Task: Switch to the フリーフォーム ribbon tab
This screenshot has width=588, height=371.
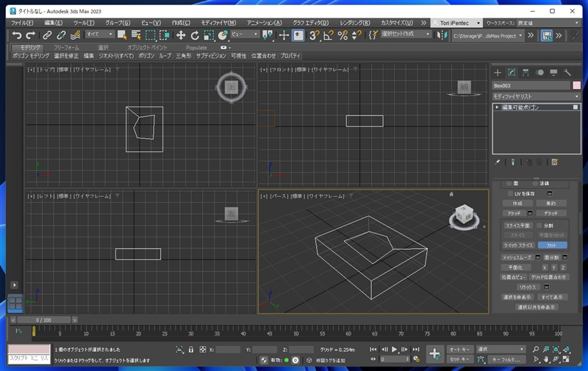Action: pos(66,48)
